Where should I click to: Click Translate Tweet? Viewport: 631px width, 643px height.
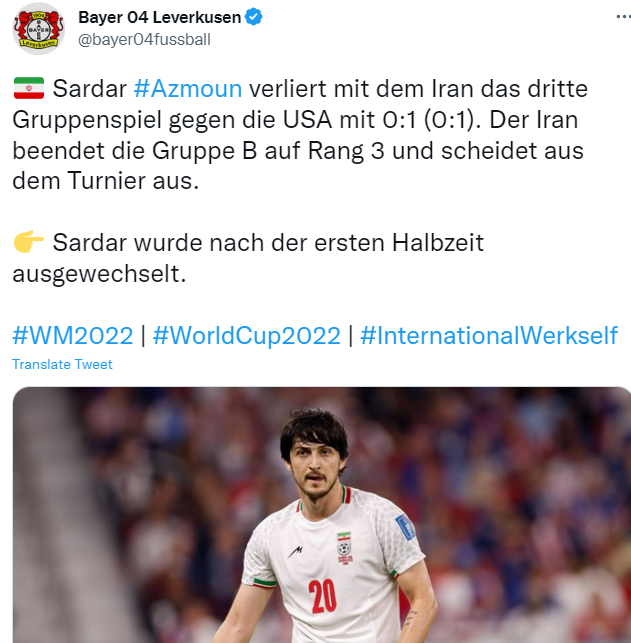(62, 364)
